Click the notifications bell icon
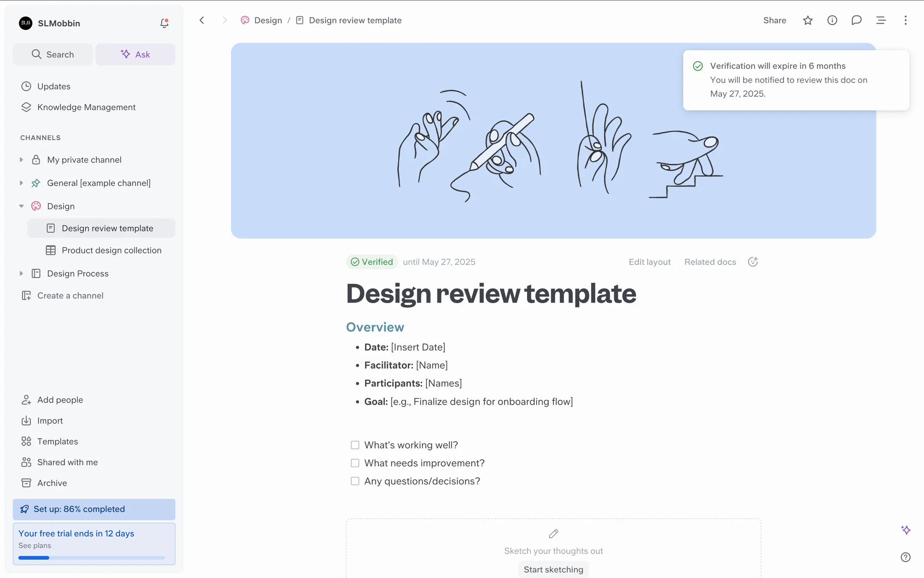924x578 pixels. point(164,23)
